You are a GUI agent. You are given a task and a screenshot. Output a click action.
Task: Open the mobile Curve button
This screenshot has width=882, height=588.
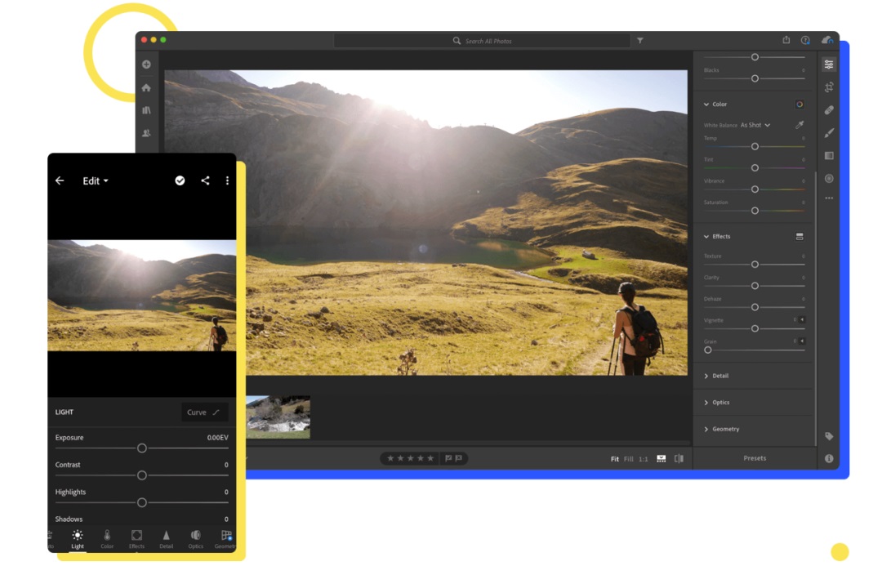[x=203, y=412]
